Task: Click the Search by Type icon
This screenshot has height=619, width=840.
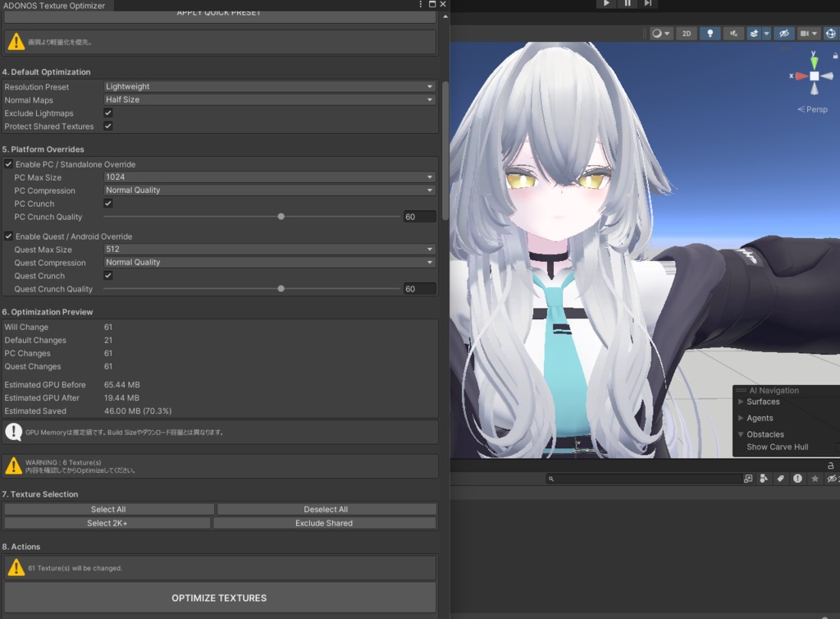Action: (x=764, y=479)
